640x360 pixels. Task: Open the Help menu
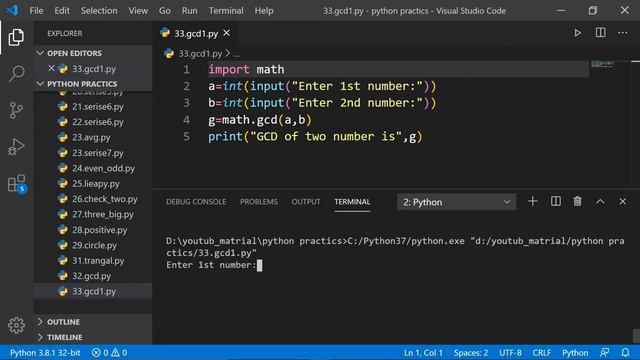[x=264, y=11]
